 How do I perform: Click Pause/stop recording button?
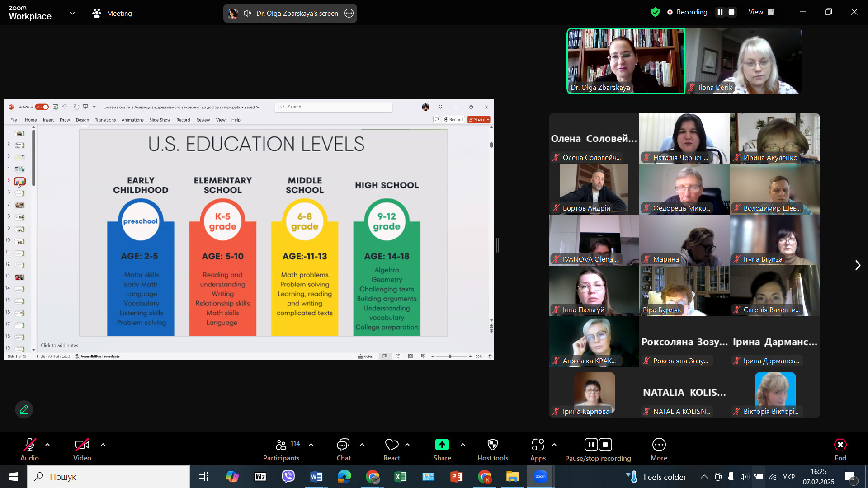coord(598,450)
